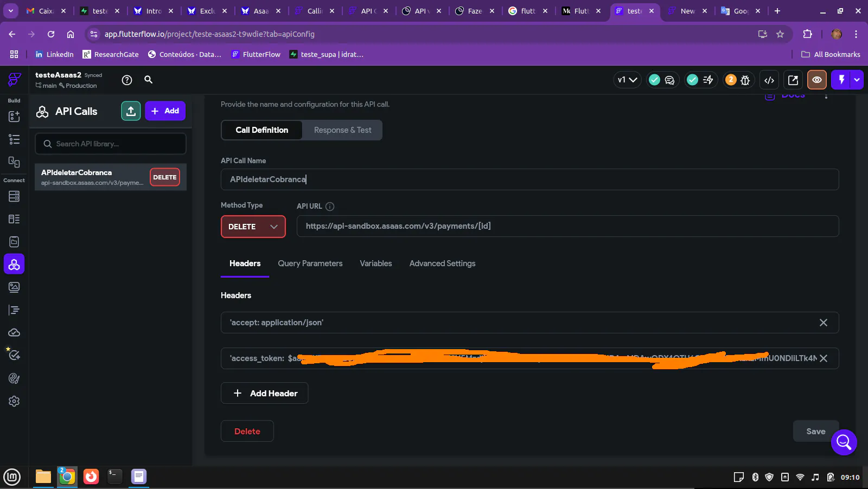Bookmark this page with star icon

click(x=780, y=34)
